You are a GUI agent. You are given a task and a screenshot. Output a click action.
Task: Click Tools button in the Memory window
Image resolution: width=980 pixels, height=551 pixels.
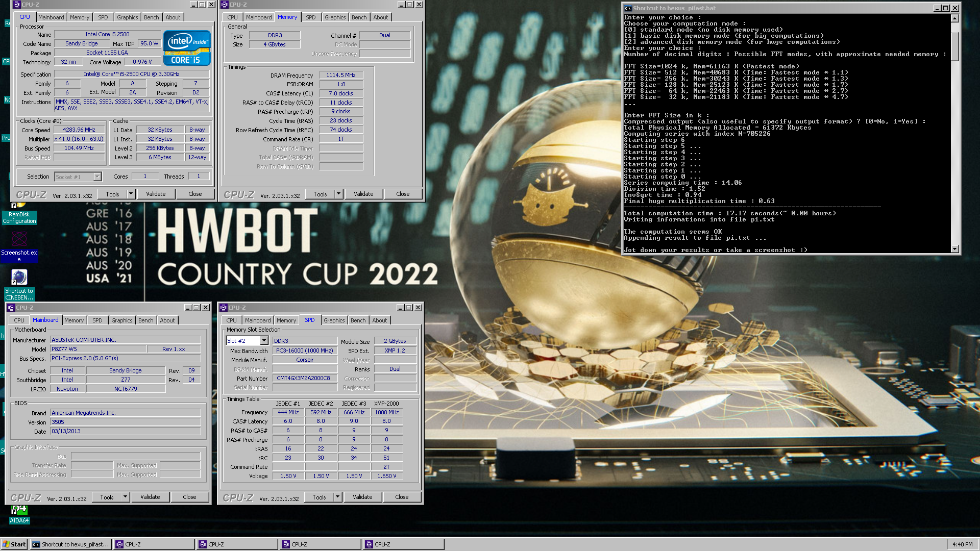320,194
